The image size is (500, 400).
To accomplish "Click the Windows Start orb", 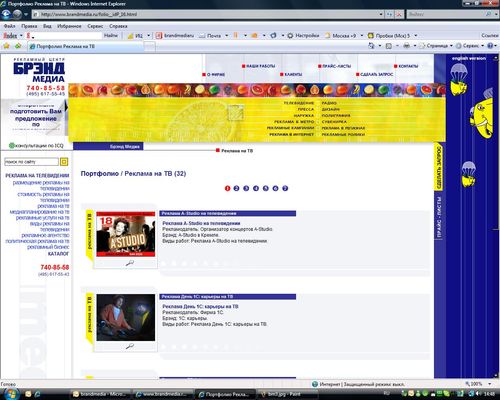I will click(11, 394).
